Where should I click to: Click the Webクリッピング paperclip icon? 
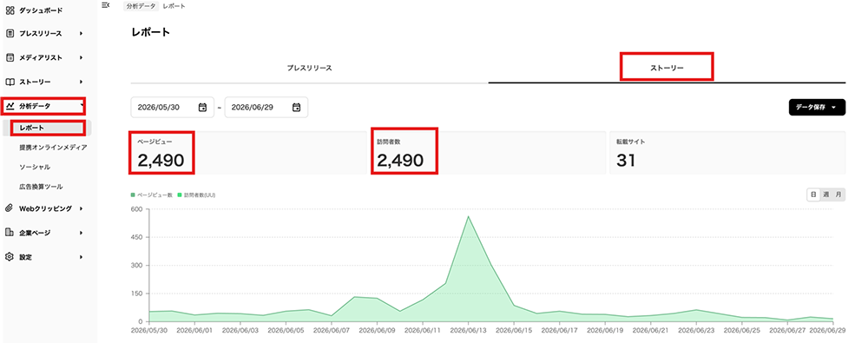pos(10,208)
